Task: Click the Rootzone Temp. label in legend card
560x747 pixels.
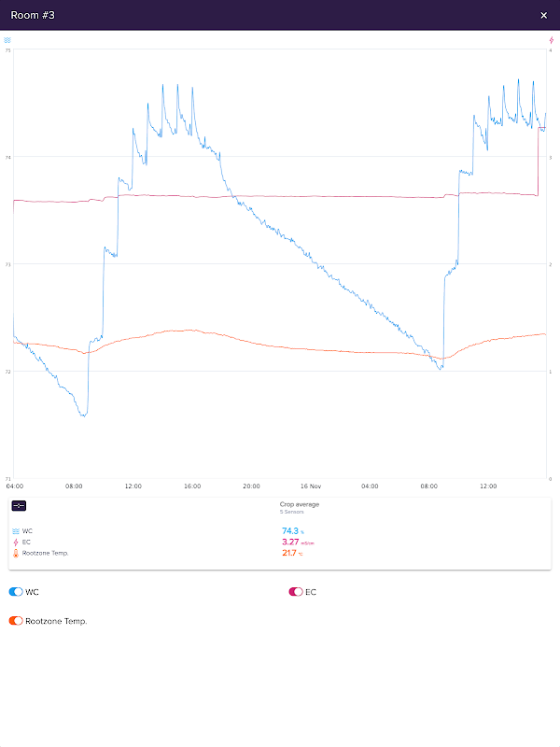Action: pyautogui.click(x=45, y=553)
